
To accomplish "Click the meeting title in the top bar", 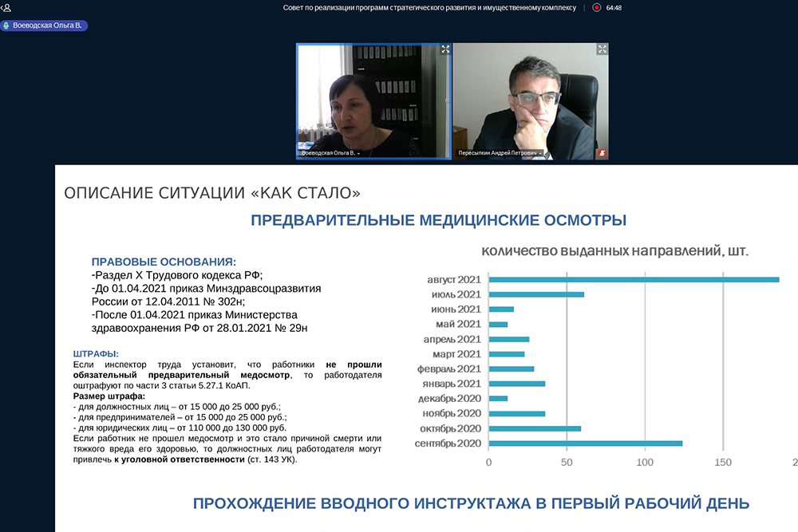I will (431, 7).
